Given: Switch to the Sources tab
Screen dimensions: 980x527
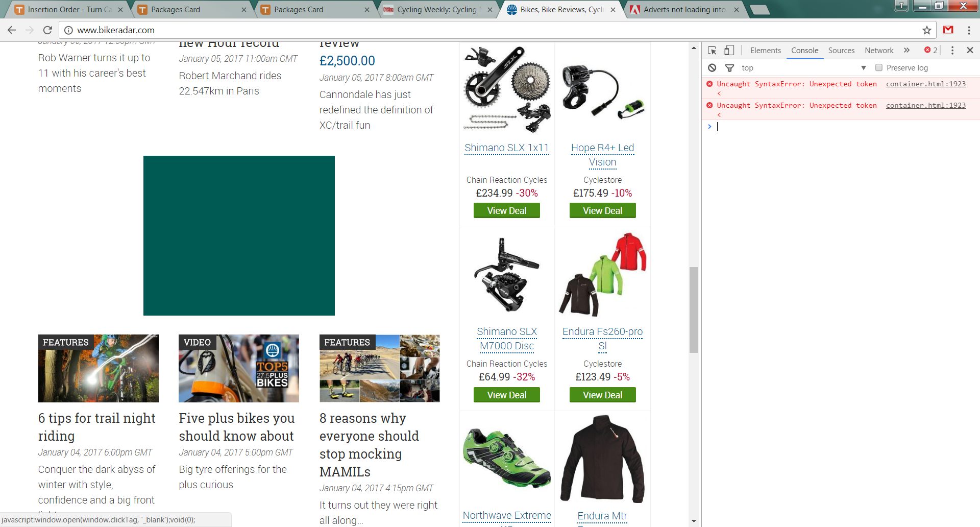Looking at the screenshot, I should coord(841,50).
